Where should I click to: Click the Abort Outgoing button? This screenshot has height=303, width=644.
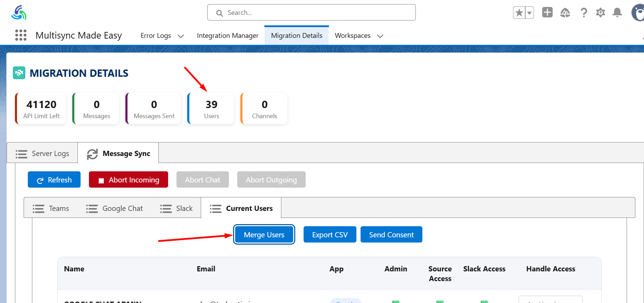[271, 180]
